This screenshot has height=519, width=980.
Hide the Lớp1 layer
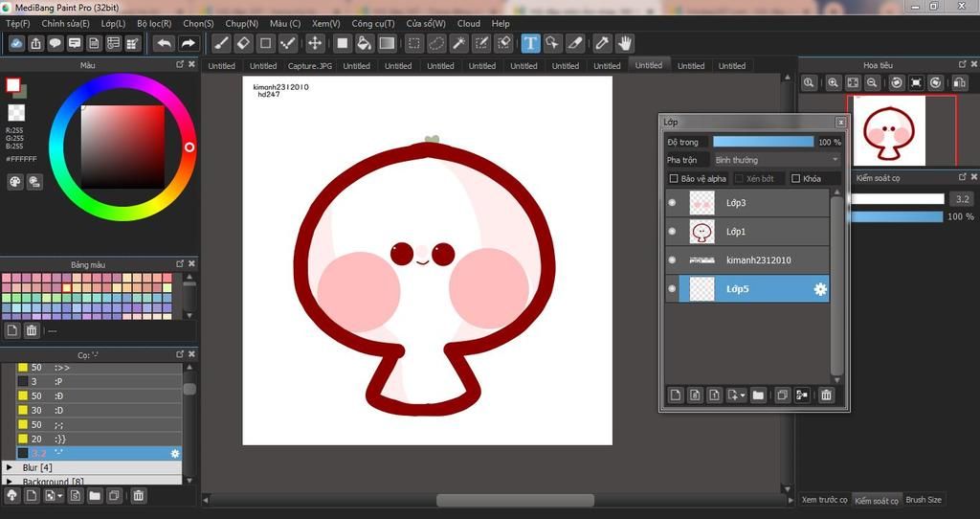pyautogui.click(x=672, y=232)
